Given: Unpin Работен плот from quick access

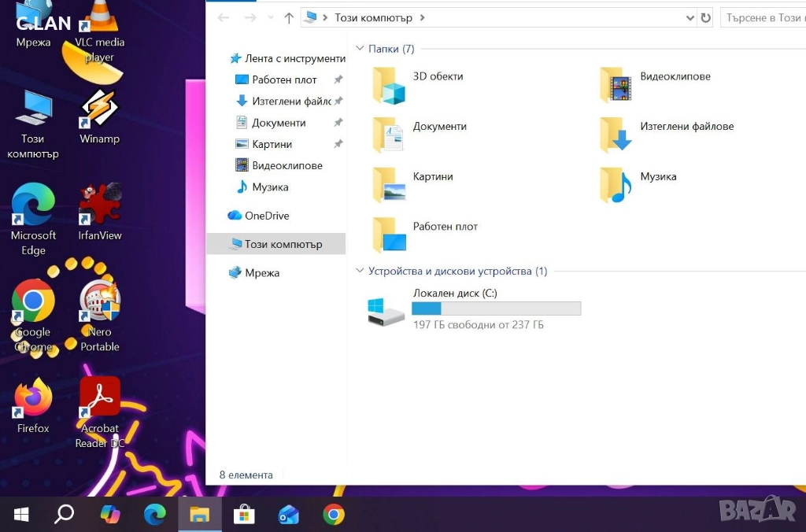Looking at the screenshot, I should tap(338, 80).
